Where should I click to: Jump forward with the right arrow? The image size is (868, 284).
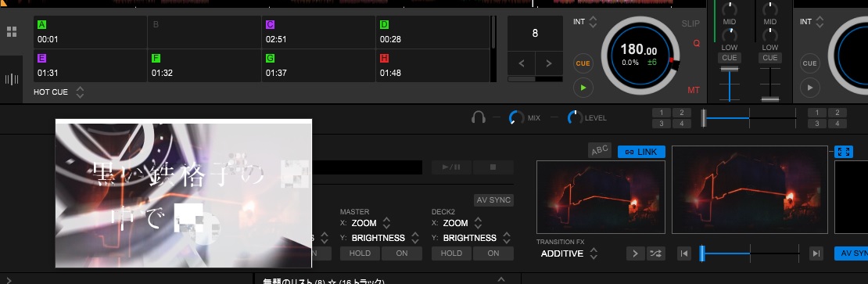pos(549,63)
